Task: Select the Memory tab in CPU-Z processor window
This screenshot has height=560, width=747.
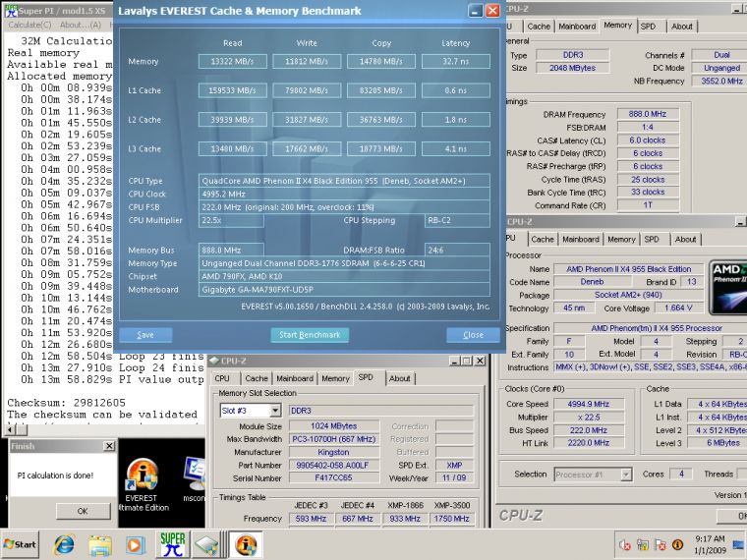Action: 621,239
